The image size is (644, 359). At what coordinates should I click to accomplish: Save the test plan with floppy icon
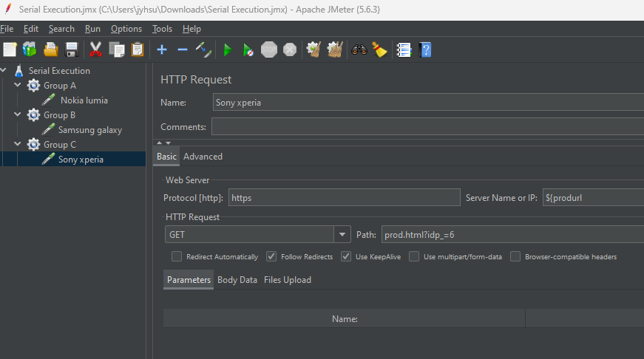[x=72, y=49]
